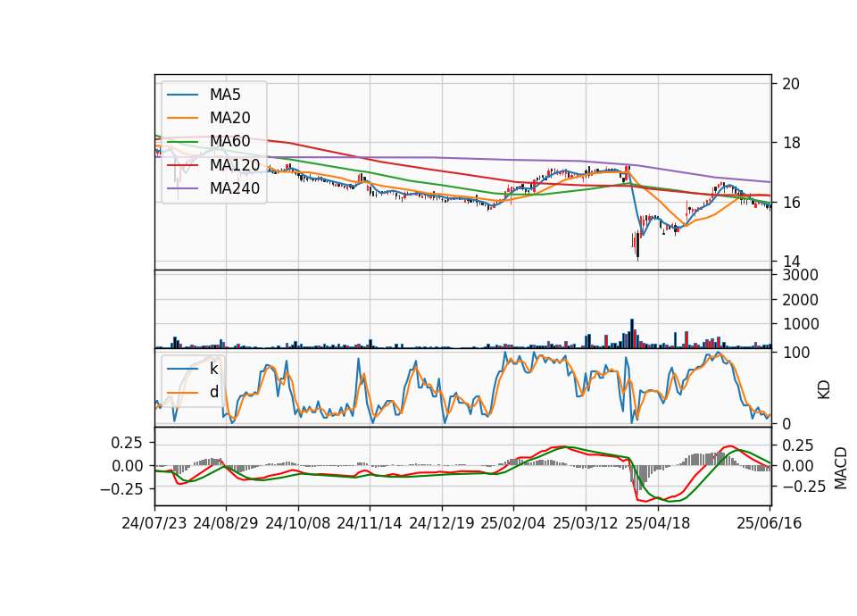The image size is (857, 616).
Task: Click the MA5 legend label
Action: [x=225, y=95]
